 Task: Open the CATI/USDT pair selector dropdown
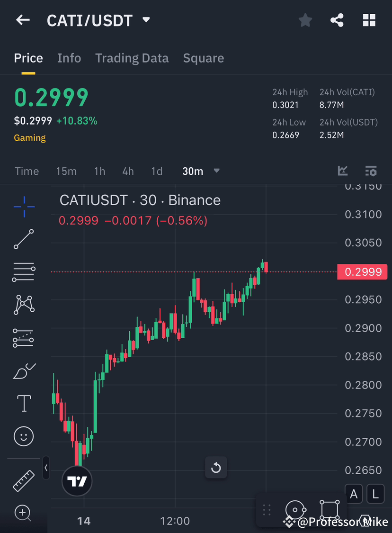(x=146, y=20)
